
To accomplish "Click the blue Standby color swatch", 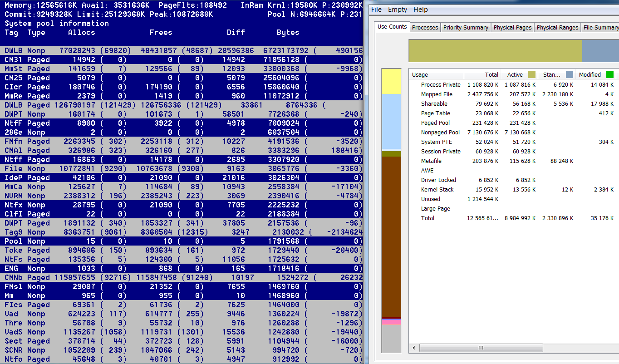I will 570,74.
